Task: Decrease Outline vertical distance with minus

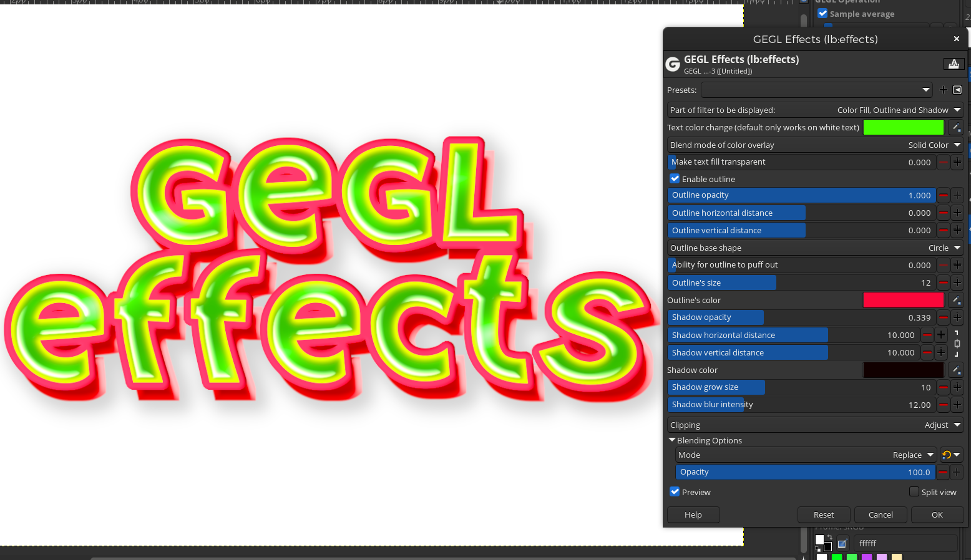Action: (x=944, y=230)
